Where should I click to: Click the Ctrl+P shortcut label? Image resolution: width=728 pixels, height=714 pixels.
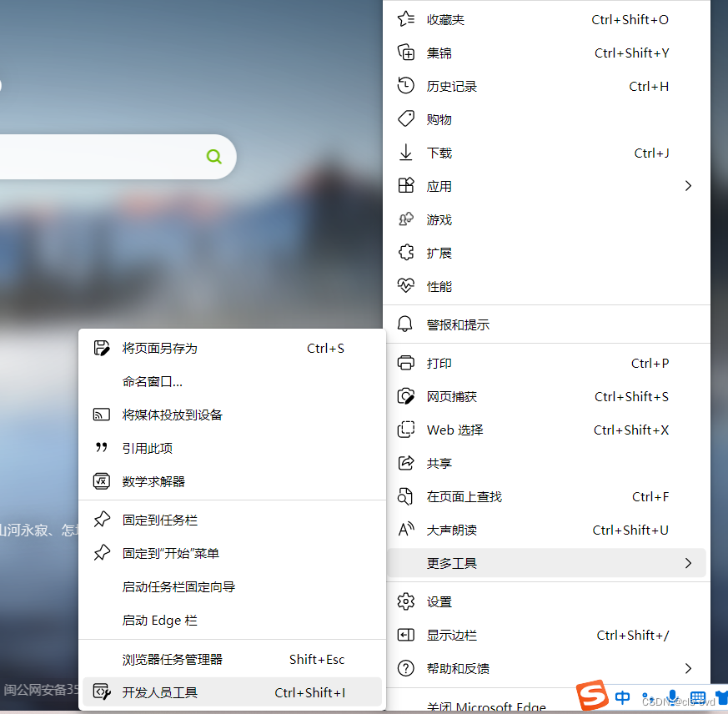point(650,364)
